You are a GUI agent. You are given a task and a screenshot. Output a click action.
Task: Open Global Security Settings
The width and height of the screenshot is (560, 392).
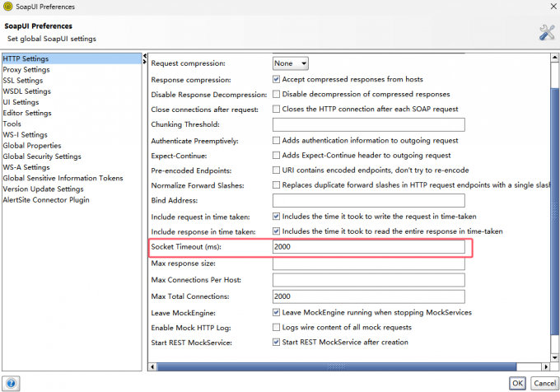click(72, 156)
